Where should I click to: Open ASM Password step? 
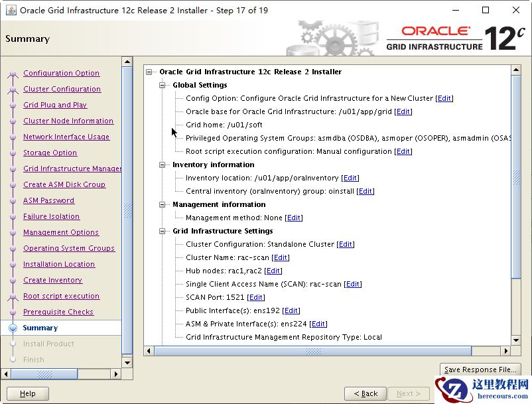pos(49,200)
